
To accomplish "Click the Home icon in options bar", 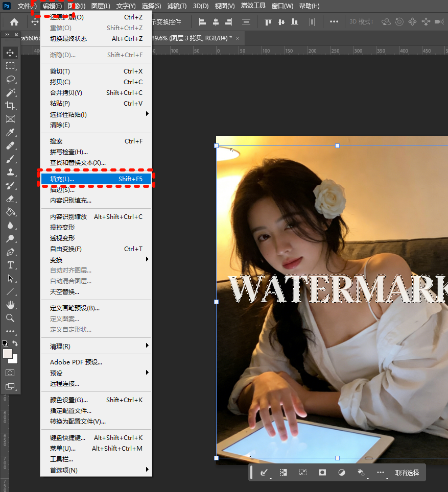I will coord(14,22).
